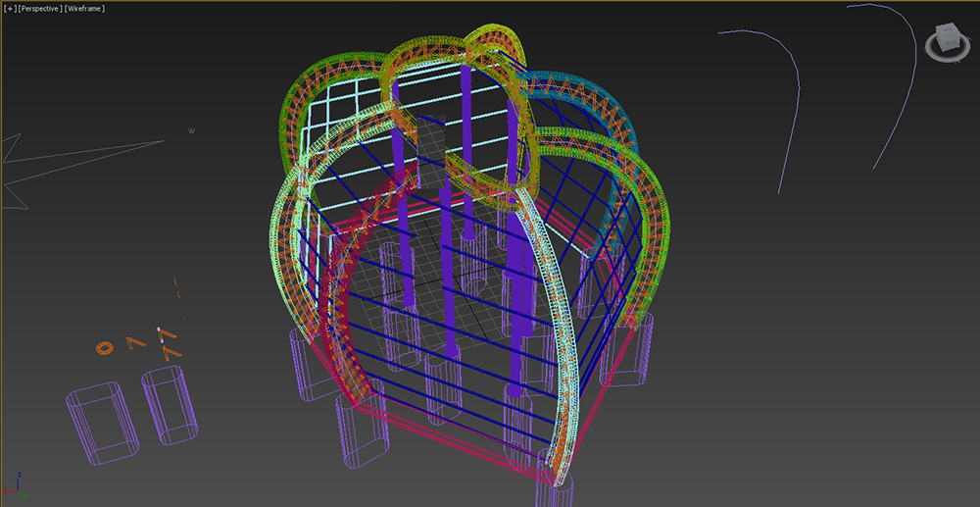980x507 pixels.
Task: Select the second isolated purple box beside it
Action: tap(171, 405)
